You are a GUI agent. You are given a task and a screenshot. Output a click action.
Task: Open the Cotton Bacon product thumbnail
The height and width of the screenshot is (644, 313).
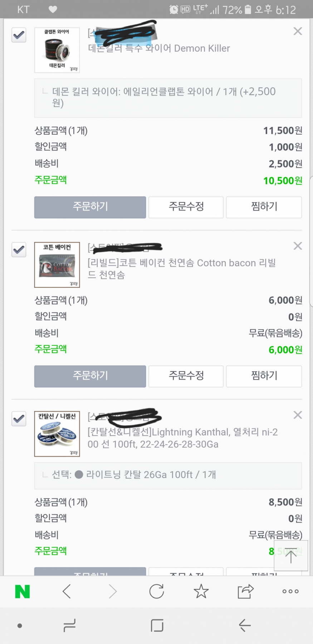point(57,265)
